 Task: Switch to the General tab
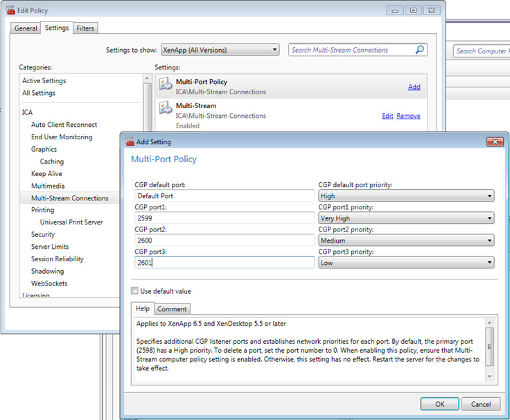click(x=26, y=28)
